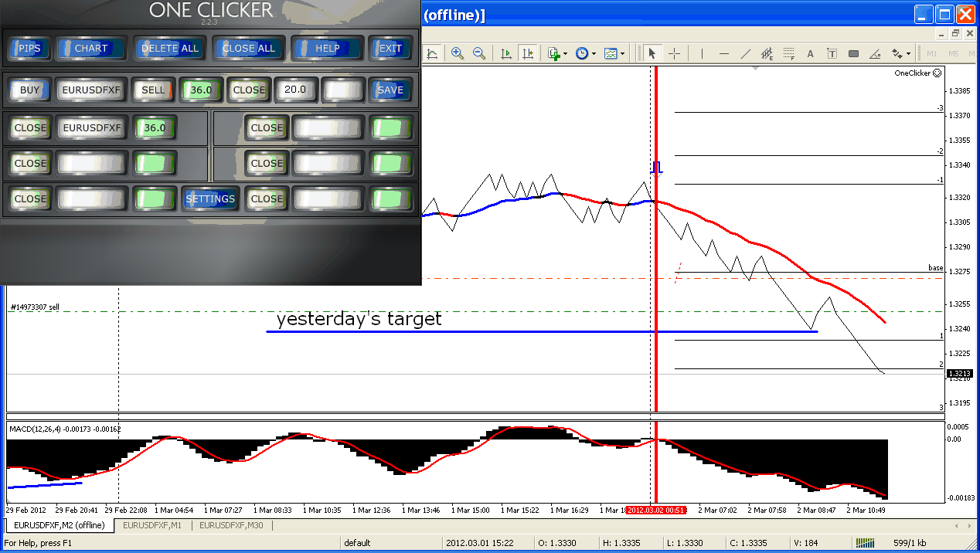
Task: Select the rectangle shape tool
Action: pyautogui.click(x=853, y=53)
